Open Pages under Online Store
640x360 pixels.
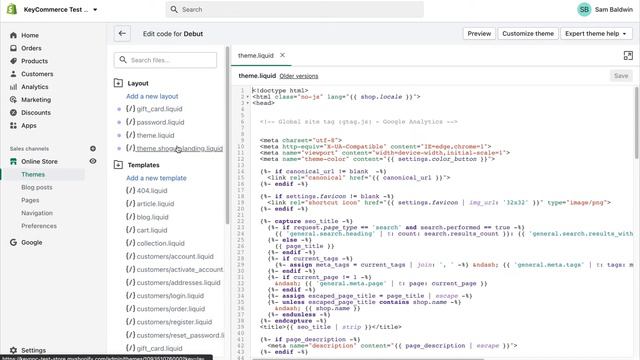[30, 200]
